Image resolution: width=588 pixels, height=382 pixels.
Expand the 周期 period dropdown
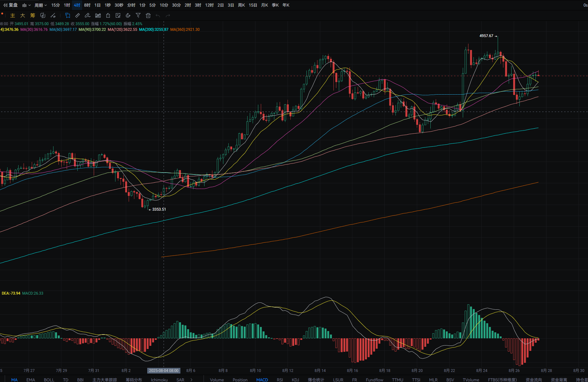point(41,5)
